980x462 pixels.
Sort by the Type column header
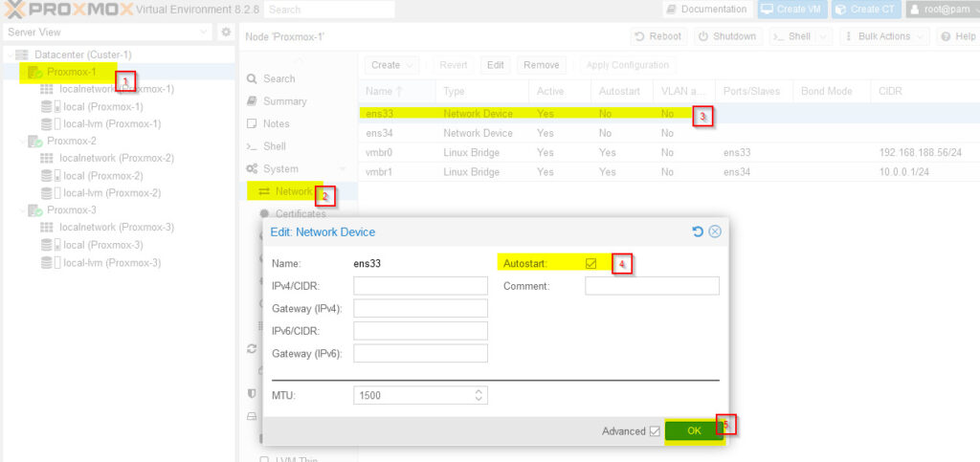(x=482, y=91)
